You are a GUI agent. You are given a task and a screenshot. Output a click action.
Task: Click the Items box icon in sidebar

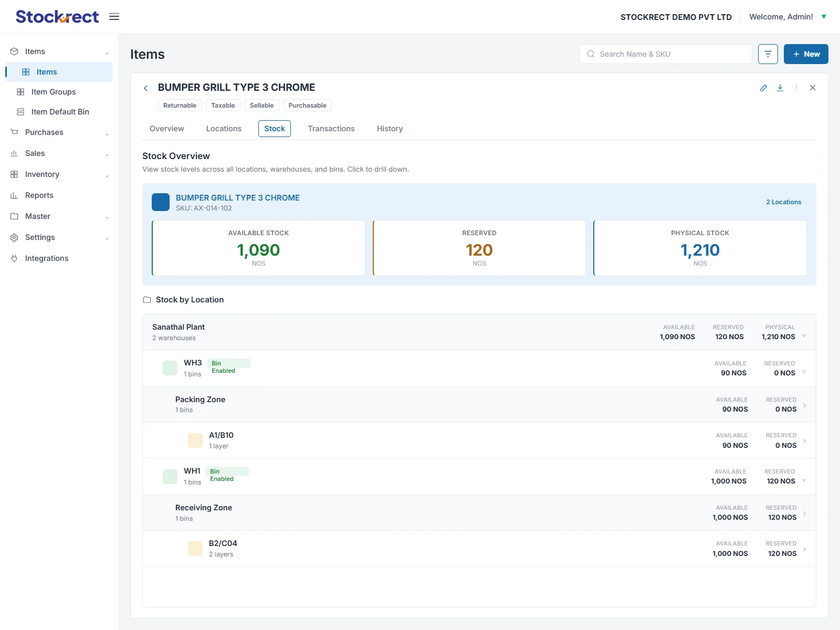click(x=14, y=51)
